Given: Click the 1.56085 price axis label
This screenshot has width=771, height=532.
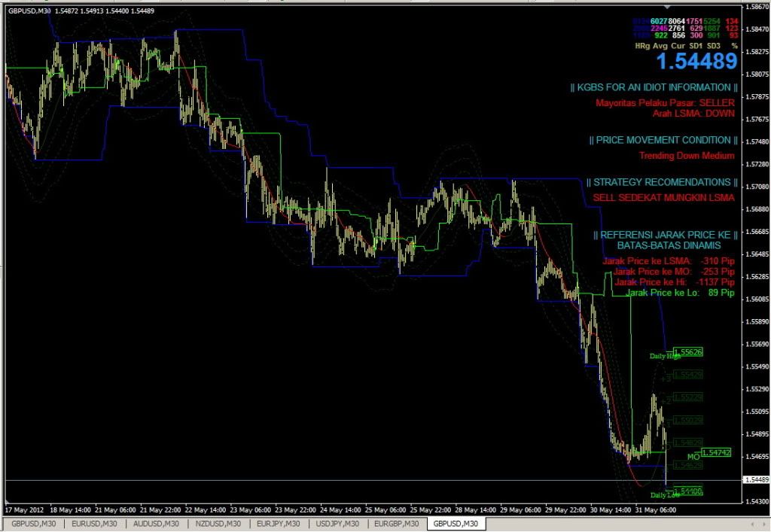Looking at the screenshot, I should click(x=757, y=299).
